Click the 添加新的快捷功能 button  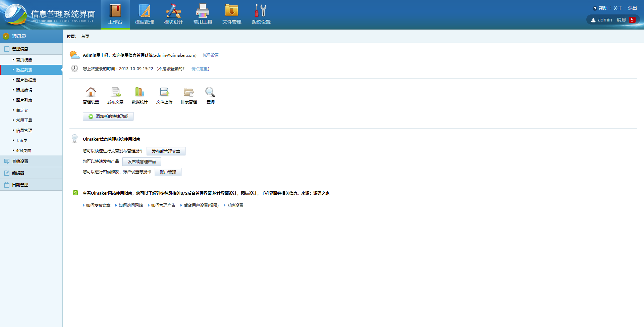click(x=108, y=116)
